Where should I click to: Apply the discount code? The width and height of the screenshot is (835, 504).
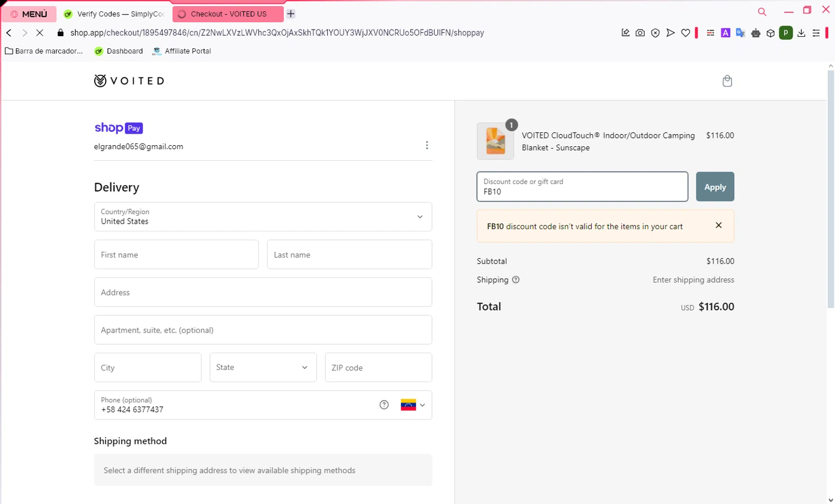click(x=715, y=187)
